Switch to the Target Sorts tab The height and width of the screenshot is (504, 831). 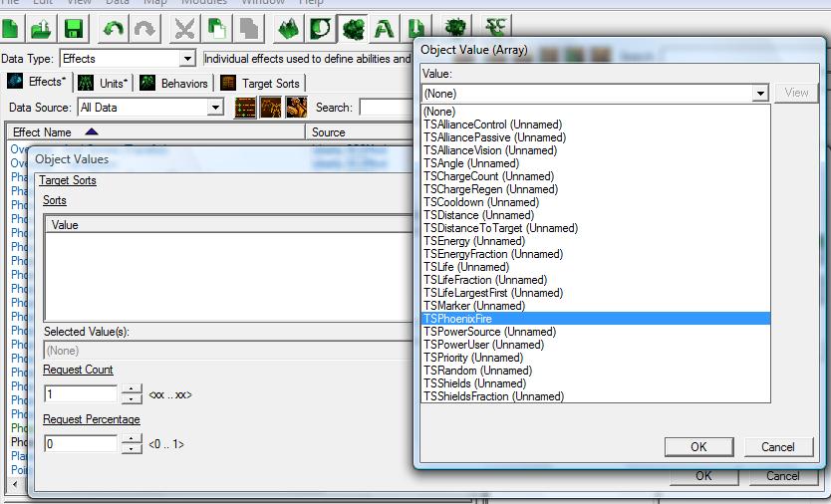point(260,84)
